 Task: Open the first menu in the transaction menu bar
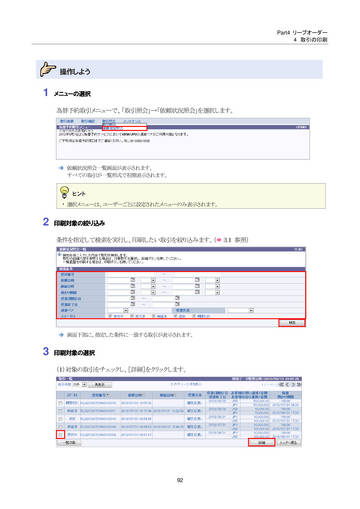pyautogui.click(x=67, y=121)
